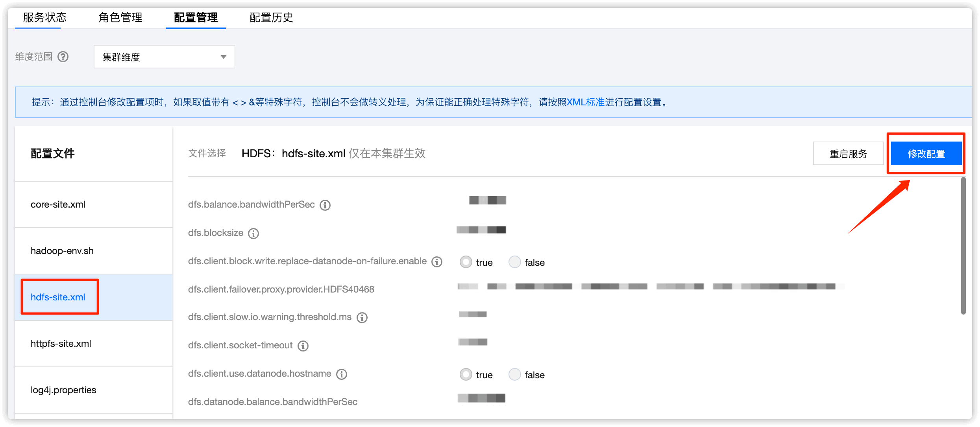This screenshot has height=427, width=980.
Task: Show info for dfs.client.slow.io.warning.threshold.ms
Action: point(362,318)
